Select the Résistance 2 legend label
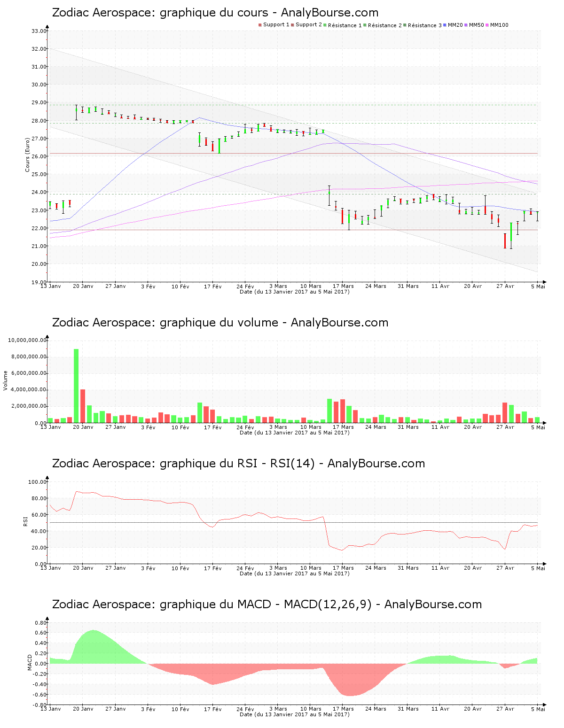This screenshot has height=728, width=564. [x=385, y=25]
